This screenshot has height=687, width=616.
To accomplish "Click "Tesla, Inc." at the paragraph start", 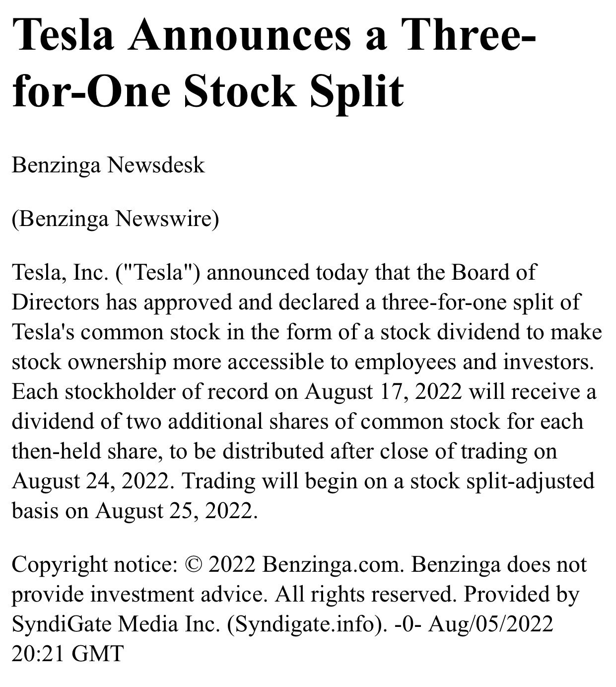I will coord(60,273).
